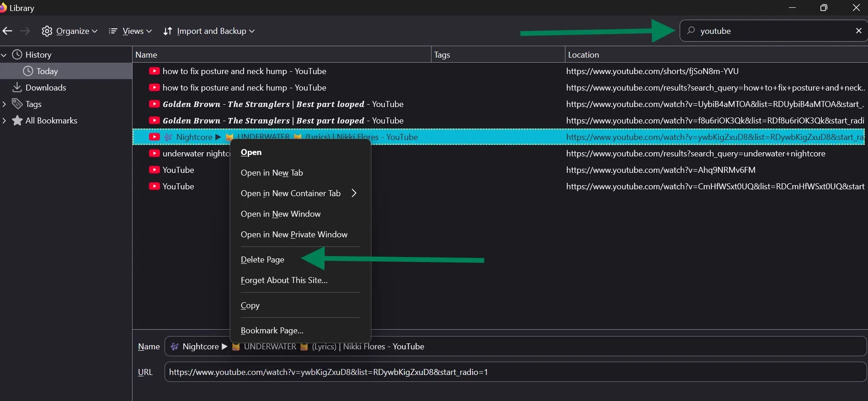This screenshot has width=868, height=401.
Task: Go back with the back arrow
Action: coord(7,31)
